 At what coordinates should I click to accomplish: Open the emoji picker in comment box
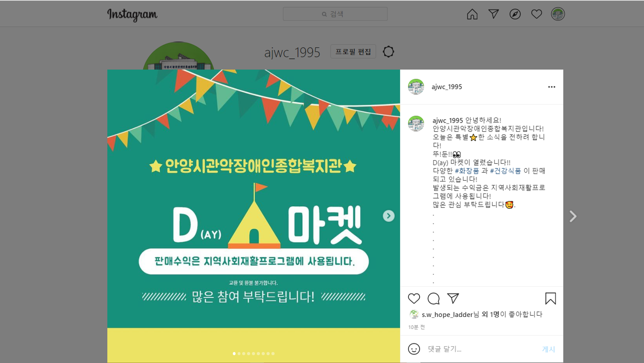414,349
